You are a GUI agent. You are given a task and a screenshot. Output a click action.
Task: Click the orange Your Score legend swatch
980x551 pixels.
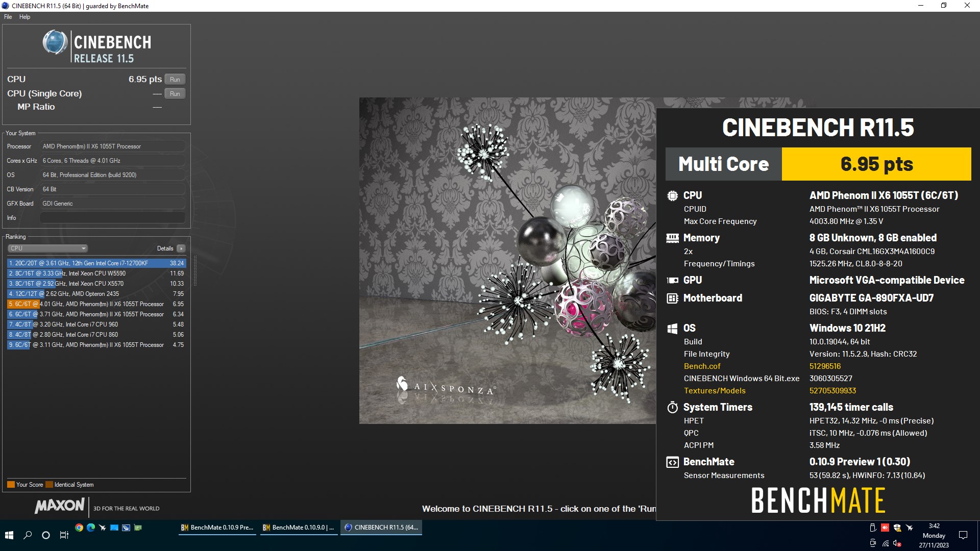11,485
